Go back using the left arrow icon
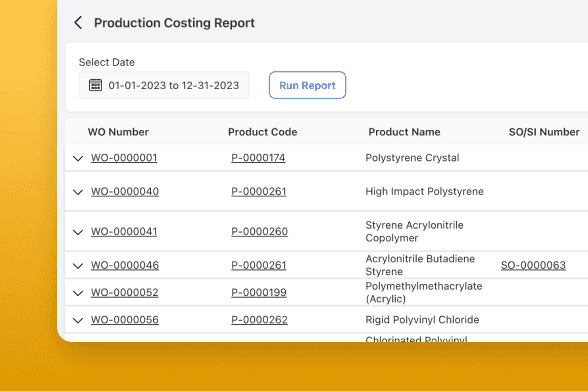 pyautogui.click(x=78, y=23)
